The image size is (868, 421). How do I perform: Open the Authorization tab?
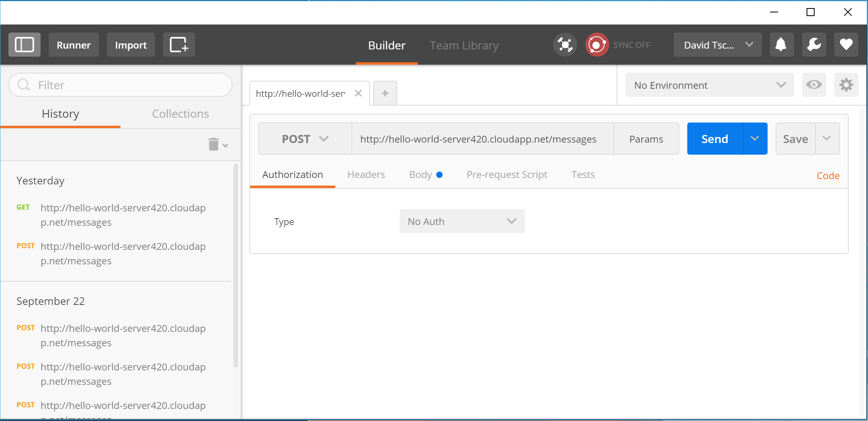292,175
